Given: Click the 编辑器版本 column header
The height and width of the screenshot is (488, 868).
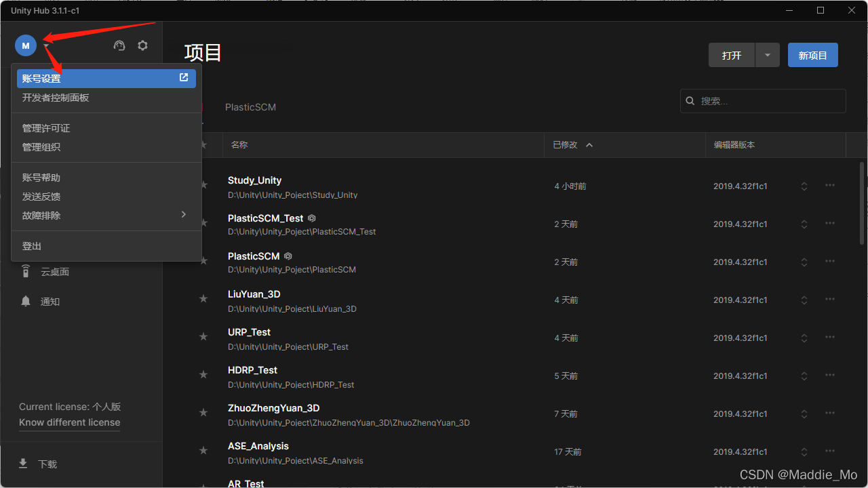Looking at the screenshot, I should coord(734,145).
